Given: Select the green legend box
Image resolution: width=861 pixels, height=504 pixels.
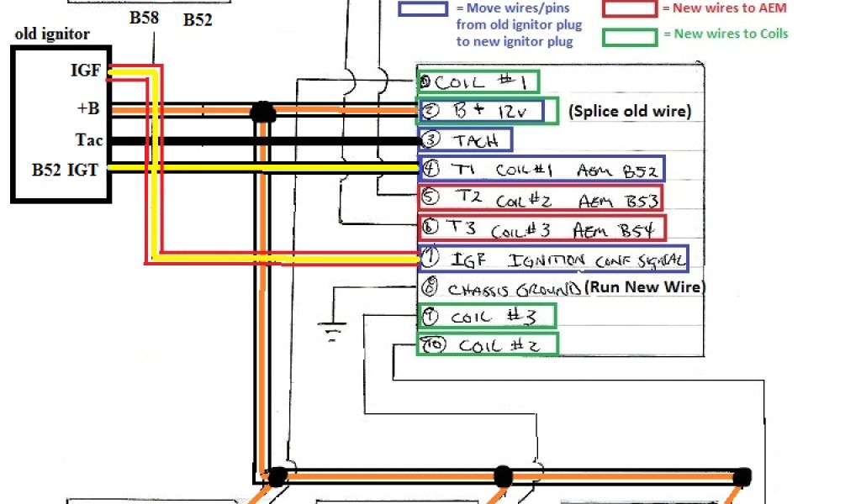Looking at the screenshot, I should (629, 36).
